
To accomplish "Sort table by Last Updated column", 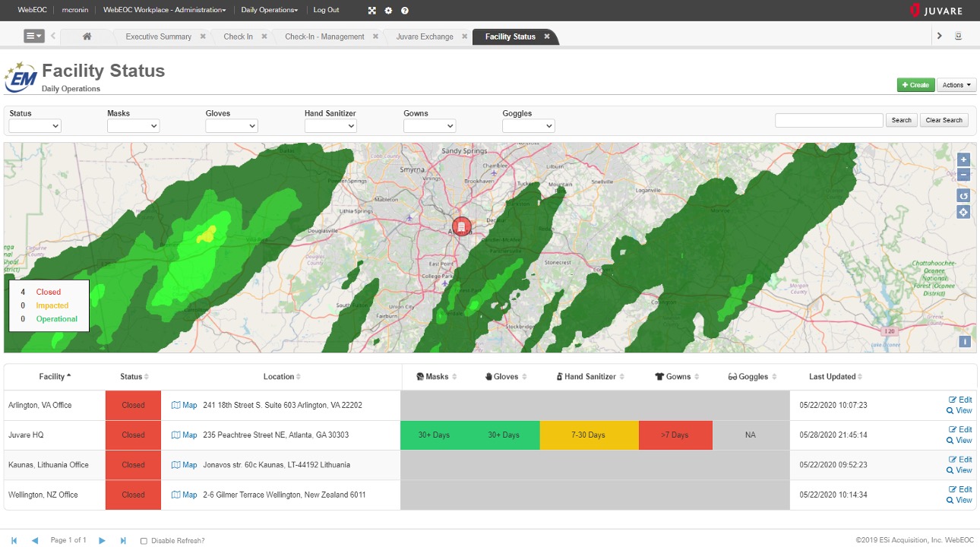I will [x=836, y=377].
